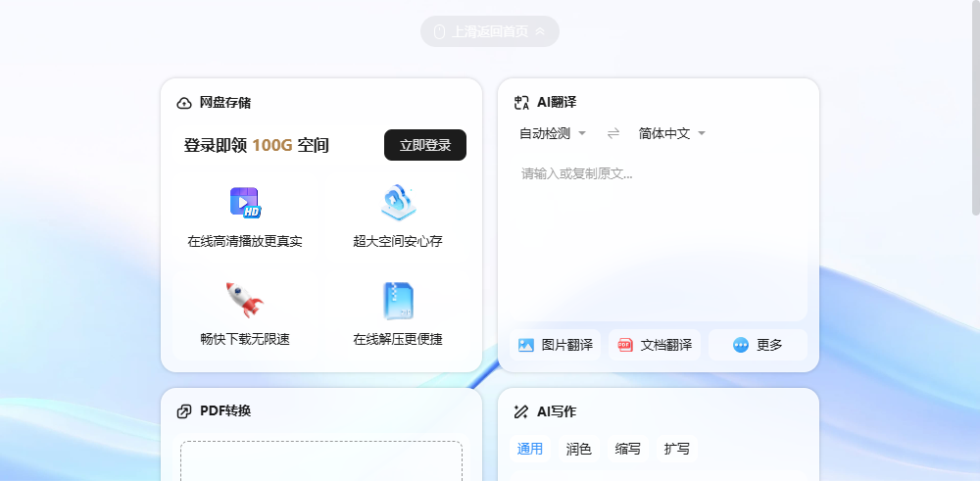Click the 登录即领 100G 空间 text
Screen dimensions: 980x481
pos(256,146)
